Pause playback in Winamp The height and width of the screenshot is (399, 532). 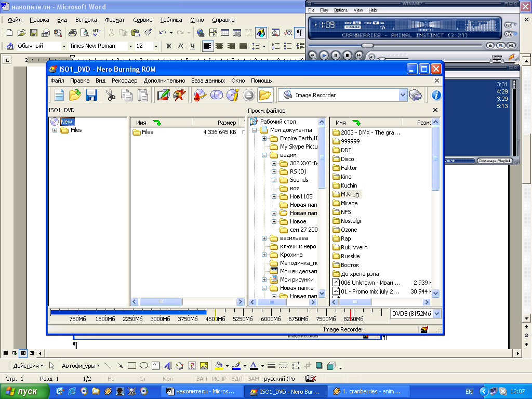pos(336,56)
